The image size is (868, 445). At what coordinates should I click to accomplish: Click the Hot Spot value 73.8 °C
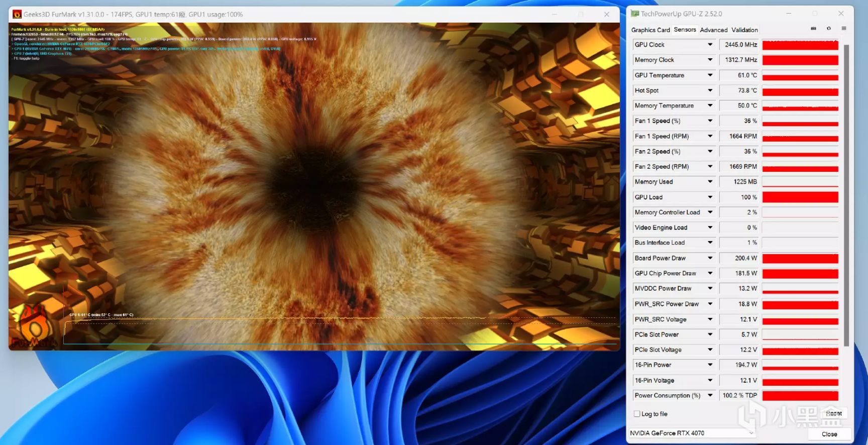(x=739, y=90)
